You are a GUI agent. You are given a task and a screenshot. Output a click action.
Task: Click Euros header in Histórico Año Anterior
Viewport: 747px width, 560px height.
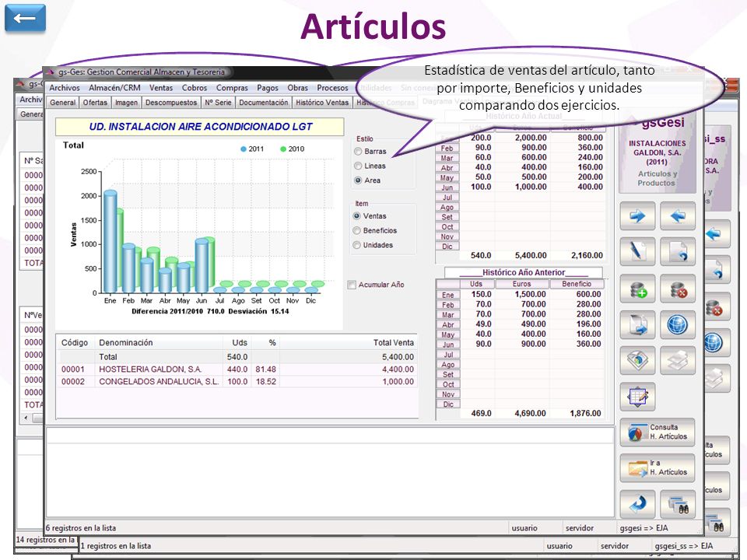521,284
